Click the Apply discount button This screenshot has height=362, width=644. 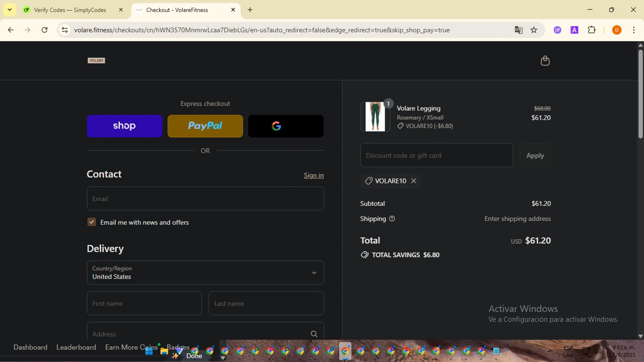pos(535,155)
